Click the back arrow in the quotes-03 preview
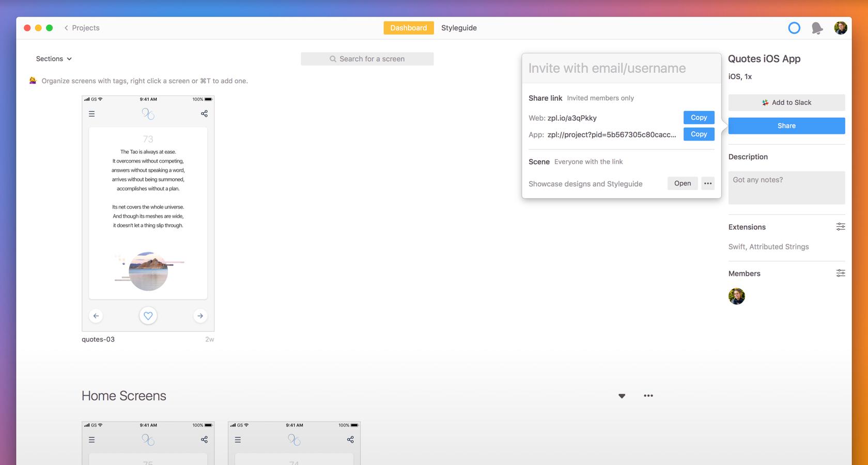 (96, 316)
